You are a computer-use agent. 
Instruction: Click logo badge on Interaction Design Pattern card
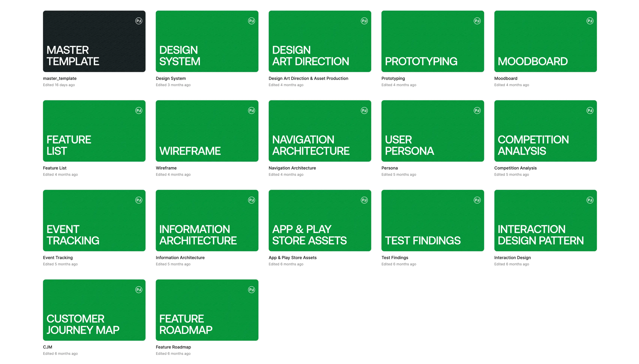590,200
